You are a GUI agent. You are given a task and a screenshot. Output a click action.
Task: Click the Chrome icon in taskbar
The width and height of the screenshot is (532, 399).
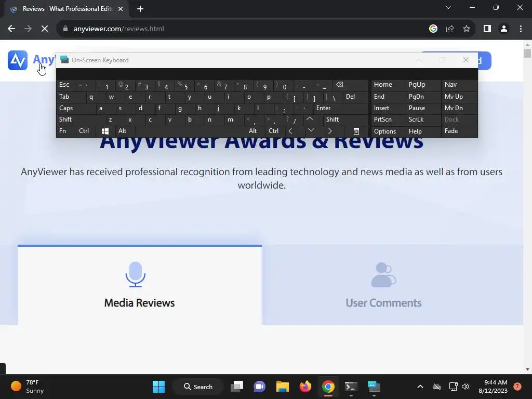pos(328,387)
